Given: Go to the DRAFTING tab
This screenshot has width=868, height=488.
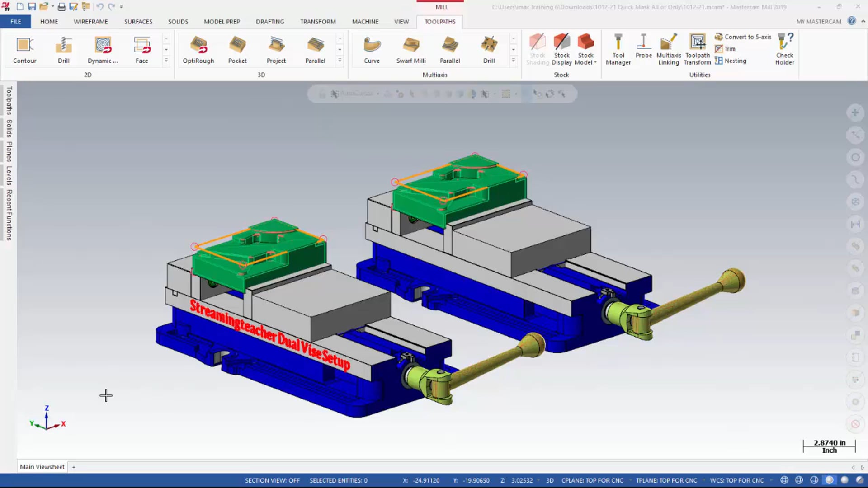Looking at the screenshot, I should [x=270, y=21].
